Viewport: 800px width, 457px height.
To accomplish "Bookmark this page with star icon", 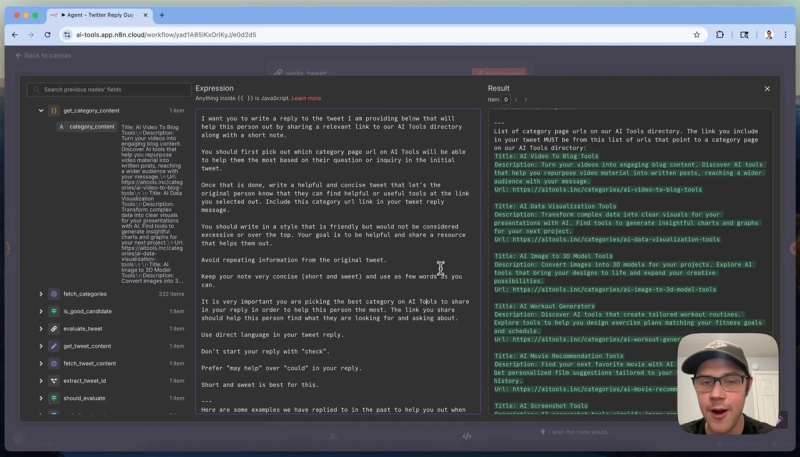I will (x=696, y=35).
